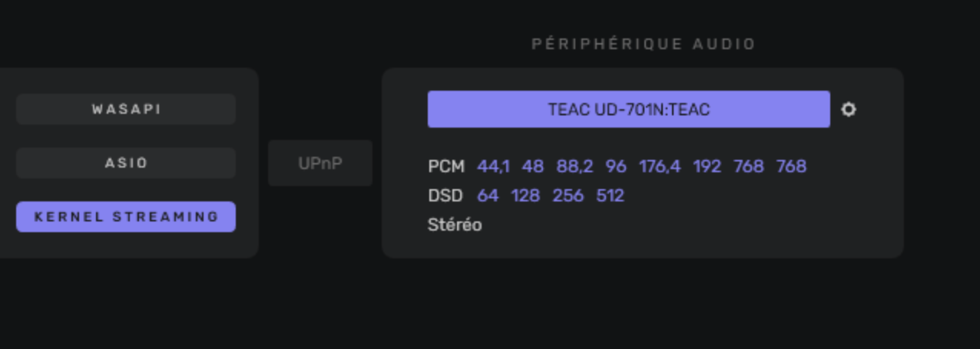This screenshot has width=980, height=349.
Task: Choose the UPnP output tab
Action: 320,163
